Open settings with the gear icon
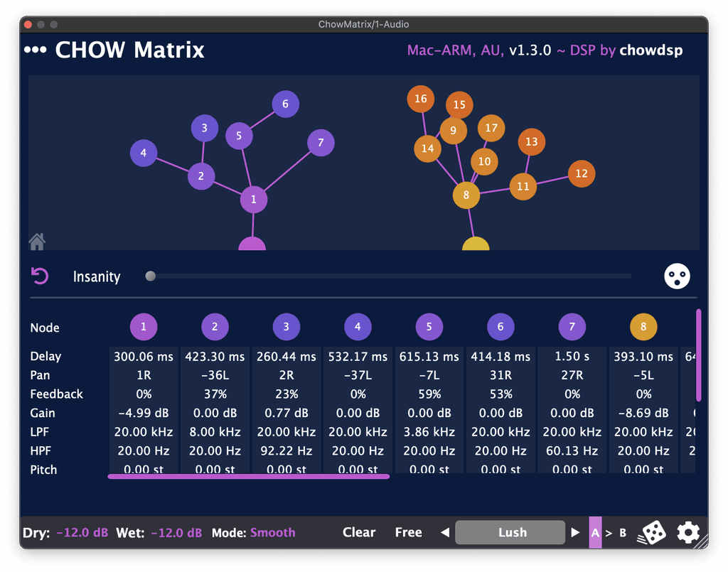Image resolution: width=728 pixels, height=572 pixels. (688, 532)
